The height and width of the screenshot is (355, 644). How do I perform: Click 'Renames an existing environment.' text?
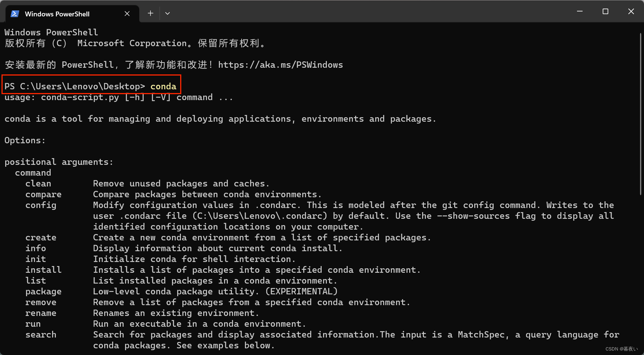pyautogui.click(x=176, y=313)
